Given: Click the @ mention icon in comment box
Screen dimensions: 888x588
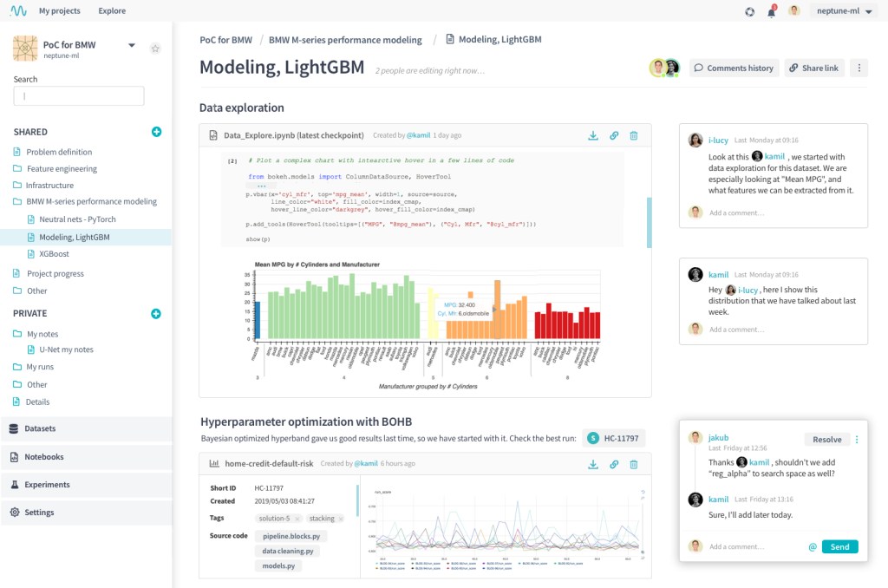Looking at the screenshot, I should (812, 546).
